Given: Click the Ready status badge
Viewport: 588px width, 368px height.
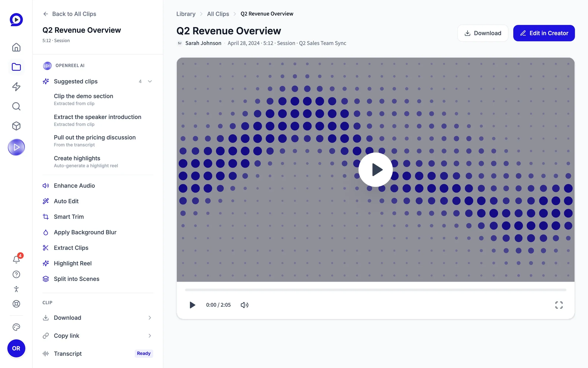Looking at the screenshot, I should 144,353.
